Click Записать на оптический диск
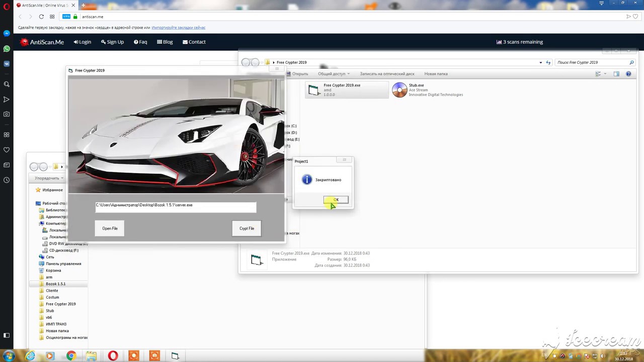Viewport: 644px width, 362px height. [387, 74]
